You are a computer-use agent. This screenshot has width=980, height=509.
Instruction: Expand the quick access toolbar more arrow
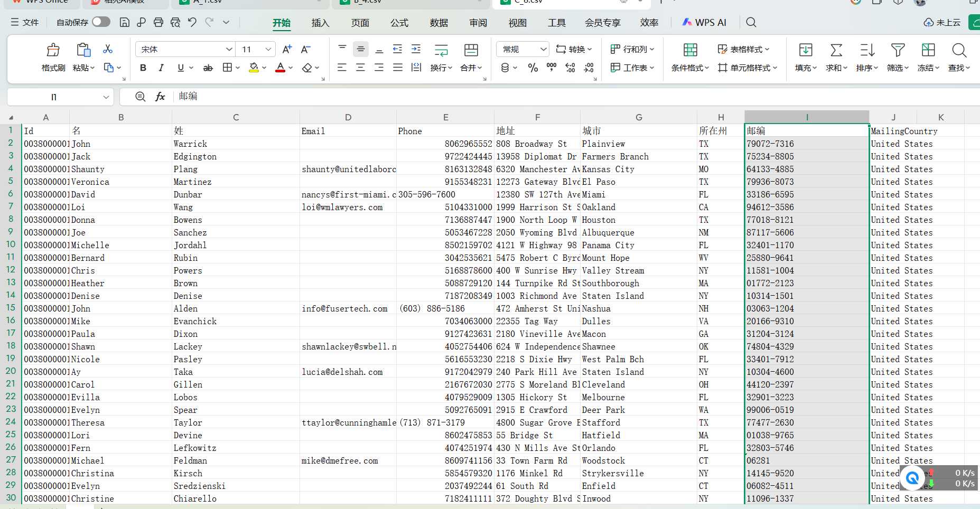(226, 22)
